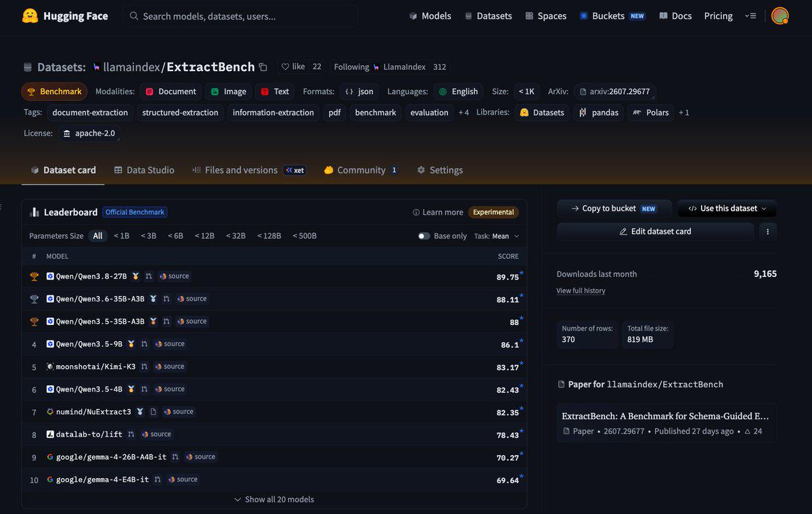The height and width of the screenshot is (514, 812).
Task: Go to Datasets in navigation
Action: coord(488,16)
